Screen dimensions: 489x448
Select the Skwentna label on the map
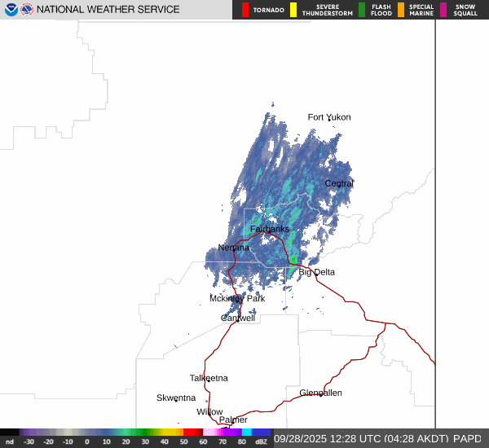[176, 397]
